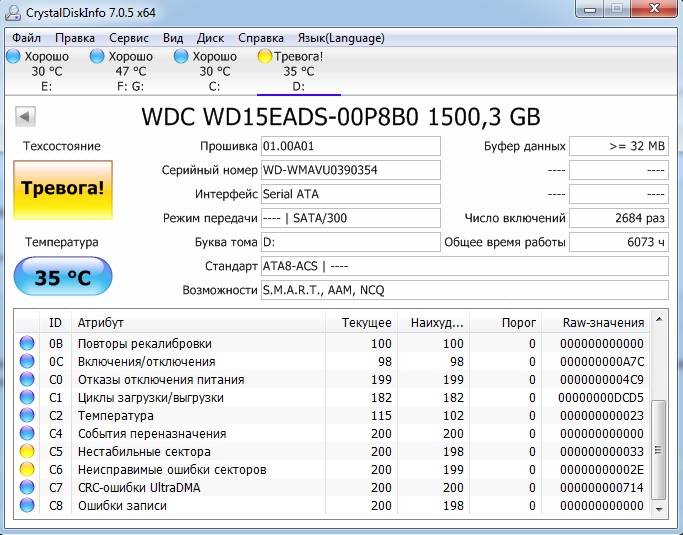Click the Число включений field 2684 раз
683x535 pixels.
click(x=619, y=218)
